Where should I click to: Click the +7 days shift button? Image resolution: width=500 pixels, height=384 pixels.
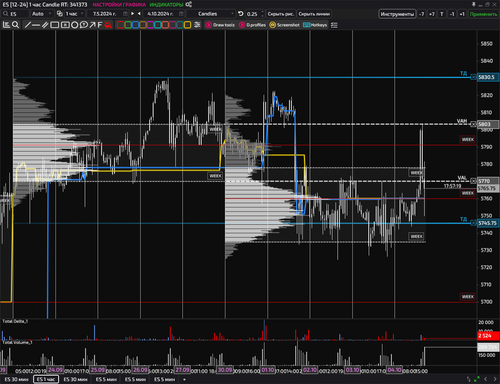click(x=432, y=14)
